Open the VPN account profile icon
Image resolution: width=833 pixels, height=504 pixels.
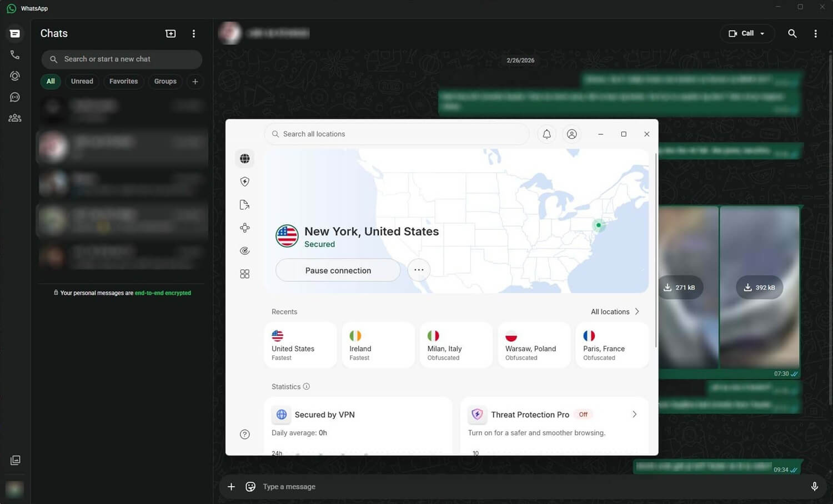[572, 134]
